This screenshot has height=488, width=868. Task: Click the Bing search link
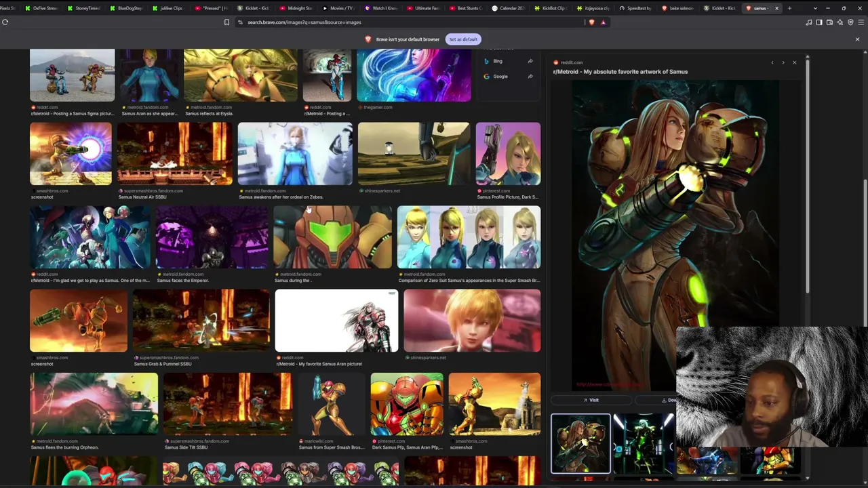click(498, 61)
